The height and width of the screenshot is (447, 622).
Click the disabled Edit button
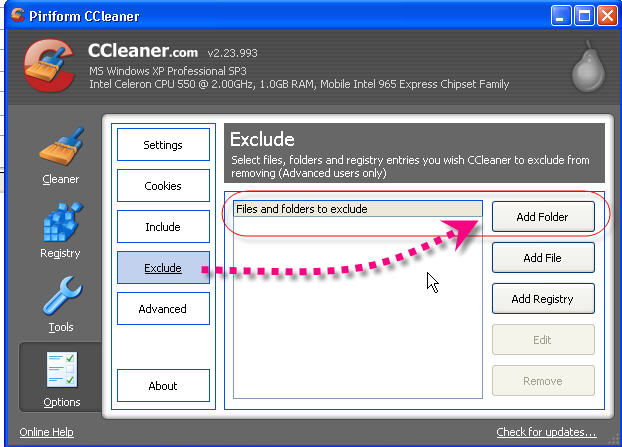(543, 340)
